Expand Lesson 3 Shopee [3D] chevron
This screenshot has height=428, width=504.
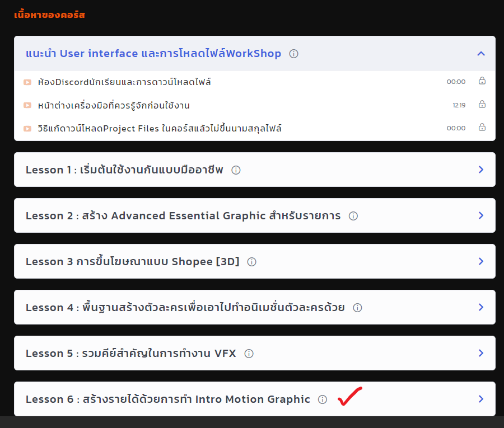point(480,261)
